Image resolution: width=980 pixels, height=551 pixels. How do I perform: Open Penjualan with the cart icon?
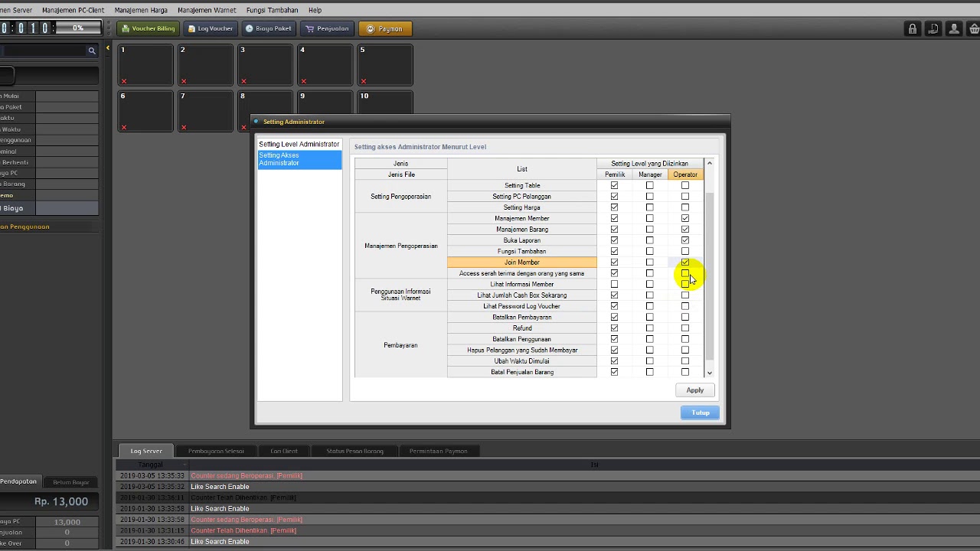(327, 29)
